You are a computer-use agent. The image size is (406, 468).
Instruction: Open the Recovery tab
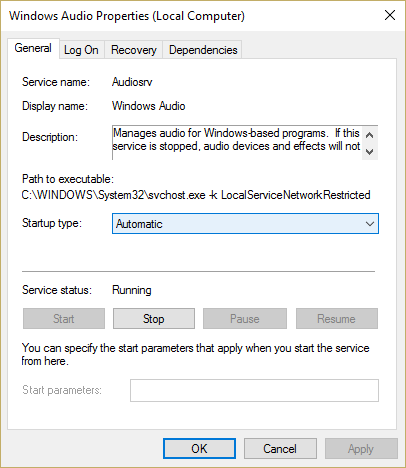point(134,50)
